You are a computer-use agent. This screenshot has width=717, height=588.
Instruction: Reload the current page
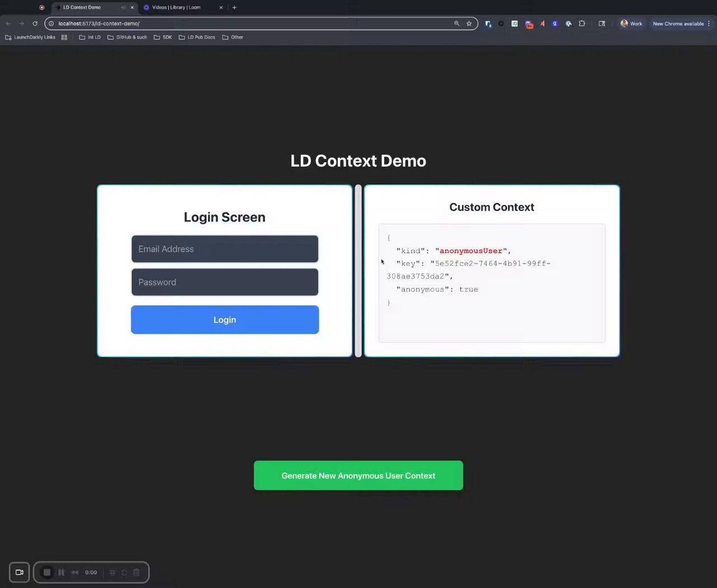[x=35, y=24]
